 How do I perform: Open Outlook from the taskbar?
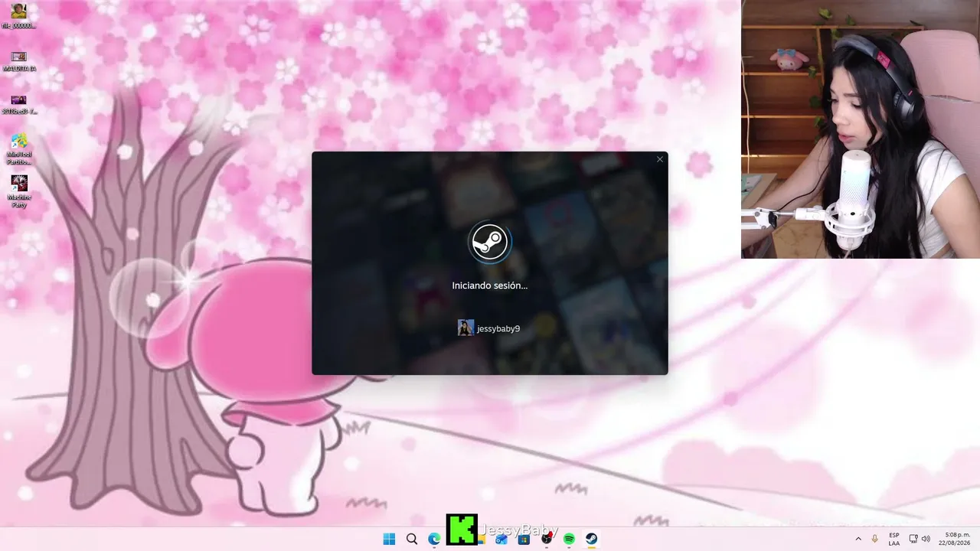pos(501,539)
